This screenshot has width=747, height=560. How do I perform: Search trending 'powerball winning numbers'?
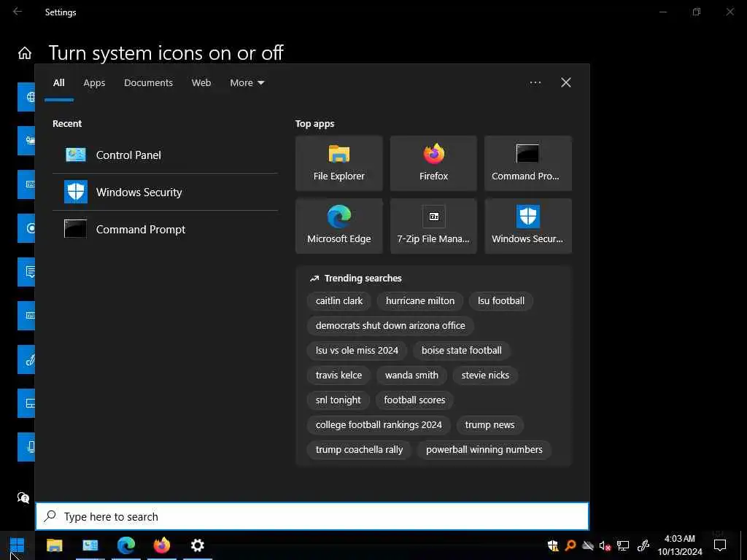[x=484, y=449]
